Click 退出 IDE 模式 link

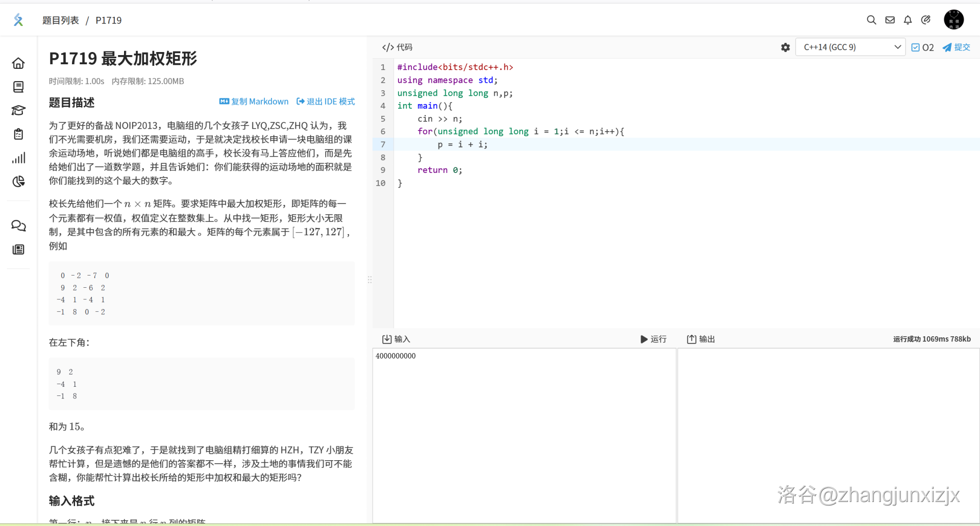click(x=326, y=102)
